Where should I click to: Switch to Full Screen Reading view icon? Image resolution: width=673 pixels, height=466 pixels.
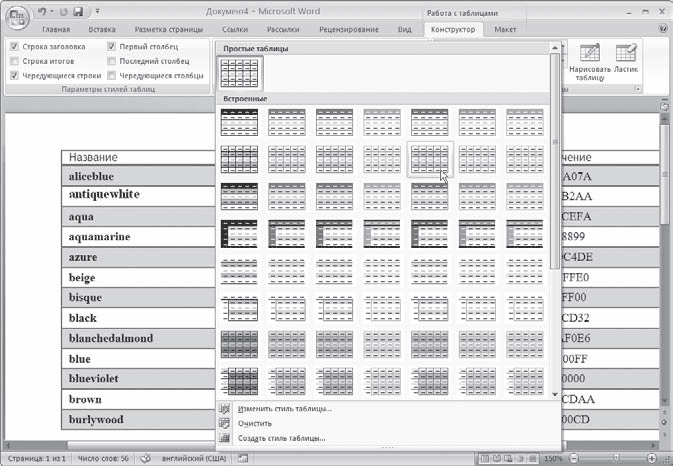coord(497,459)
